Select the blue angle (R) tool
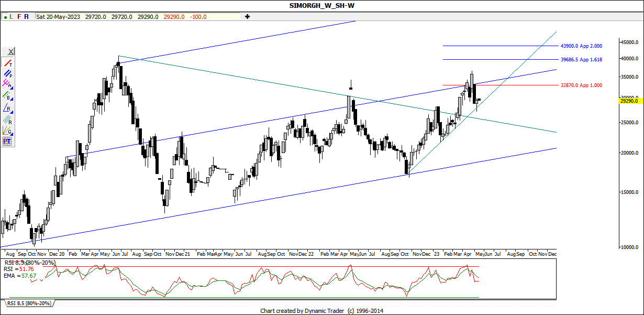 tap(8, 108)
